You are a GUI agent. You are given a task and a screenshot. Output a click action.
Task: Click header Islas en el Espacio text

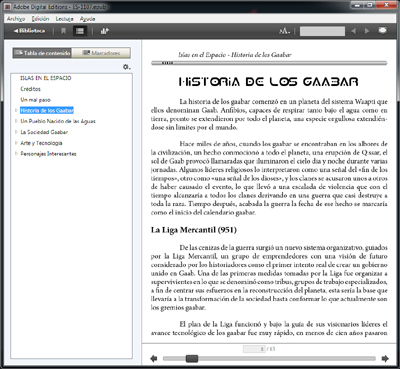click(235, 55)
